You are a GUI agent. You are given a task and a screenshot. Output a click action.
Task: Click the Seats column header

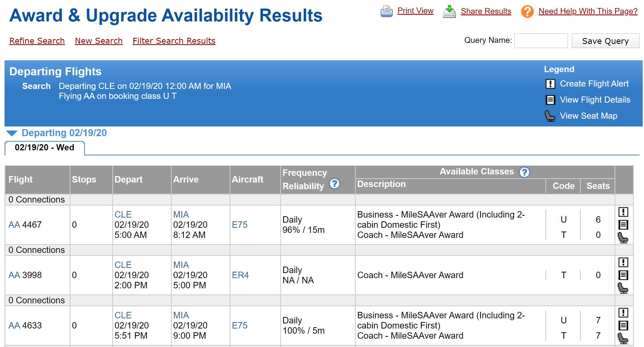coord(598,186)
